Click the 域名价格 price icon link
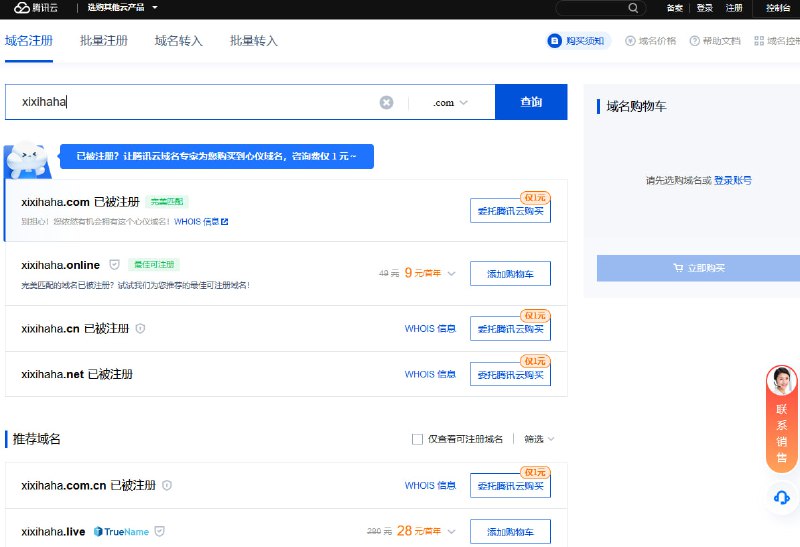This screenshot has height=547, width=800. pyautogui.click(x=651, y=41)
